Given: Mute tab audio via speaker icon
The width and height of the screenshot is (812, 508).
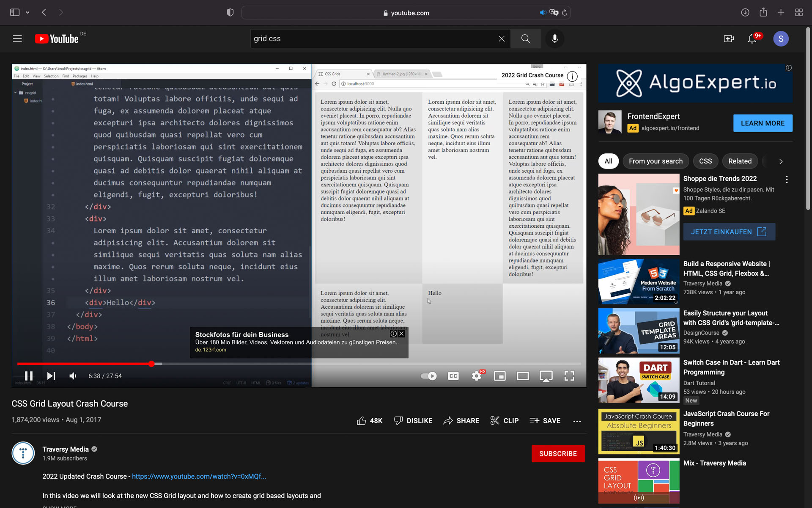Looking at the screenshot, I should click(543, 13).
